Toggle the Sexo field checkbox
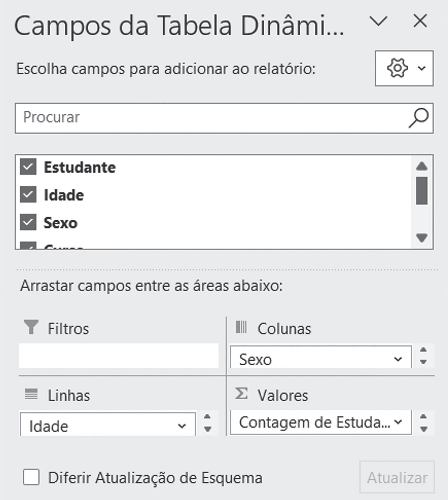The height and width of the screenshot is (500, 448). (x=28, y=222)
